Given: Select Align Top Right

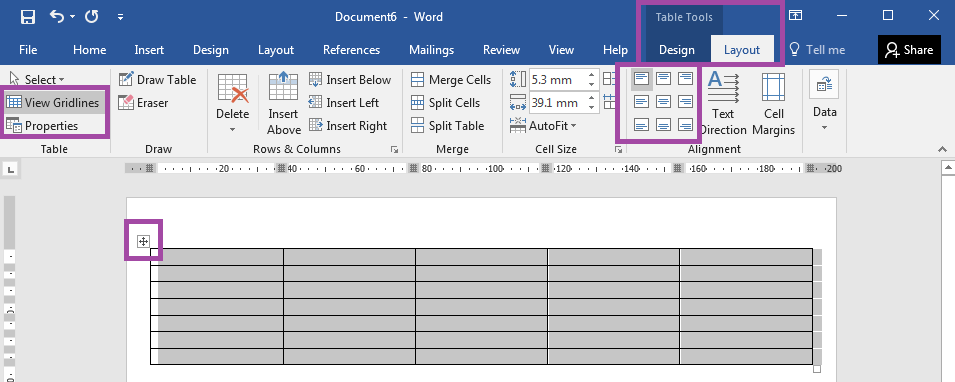Looking at the screenshot, I should (686, 79).
